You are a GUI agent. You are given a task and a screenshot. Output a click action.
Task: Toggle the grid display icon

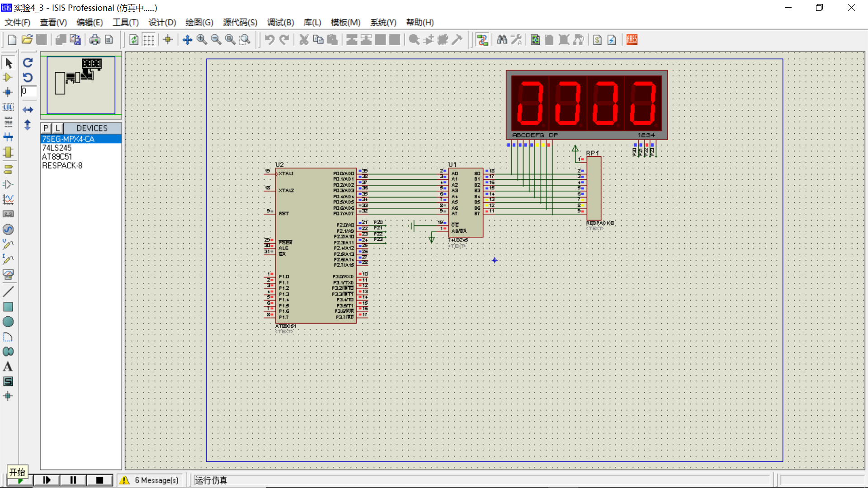[149, 40]
